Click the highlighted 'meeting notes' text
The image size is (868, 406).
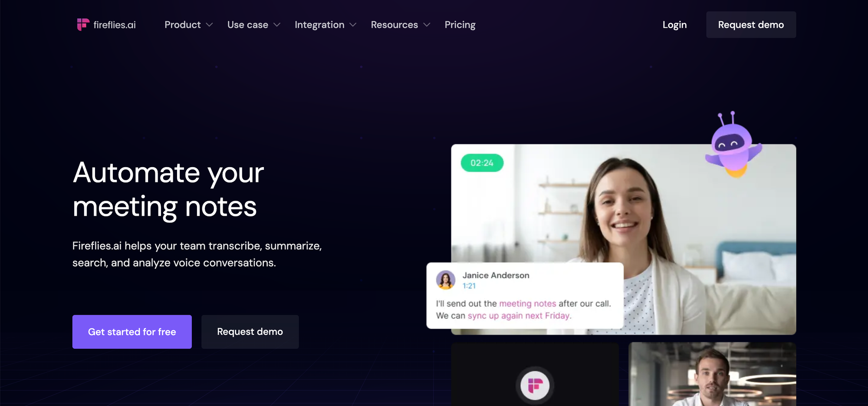(x=528, y=304)
